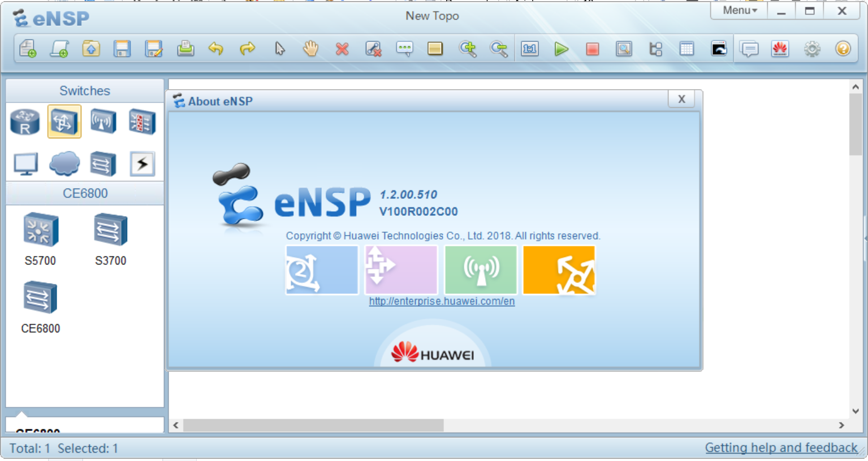
Task: Click the 'Total: 1 Selected: 1' status text
Action: [x=64, y=449]
